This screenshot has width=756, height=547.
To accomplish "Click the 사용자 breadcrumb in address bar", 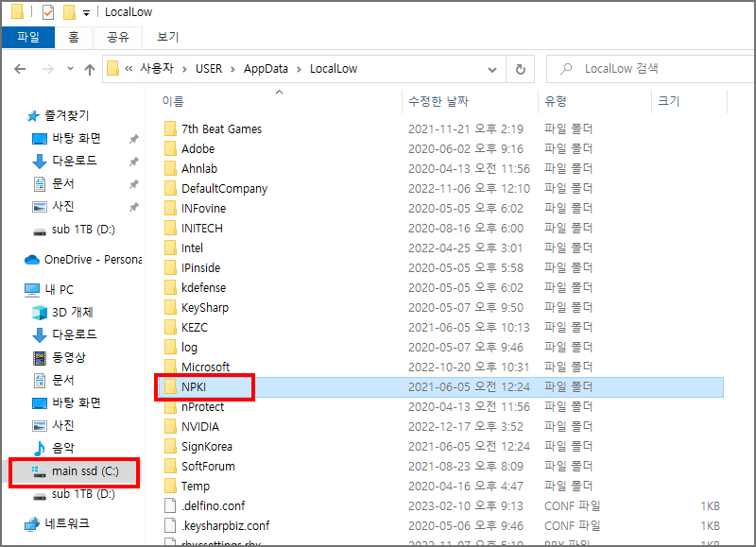I will coord(157,68).
